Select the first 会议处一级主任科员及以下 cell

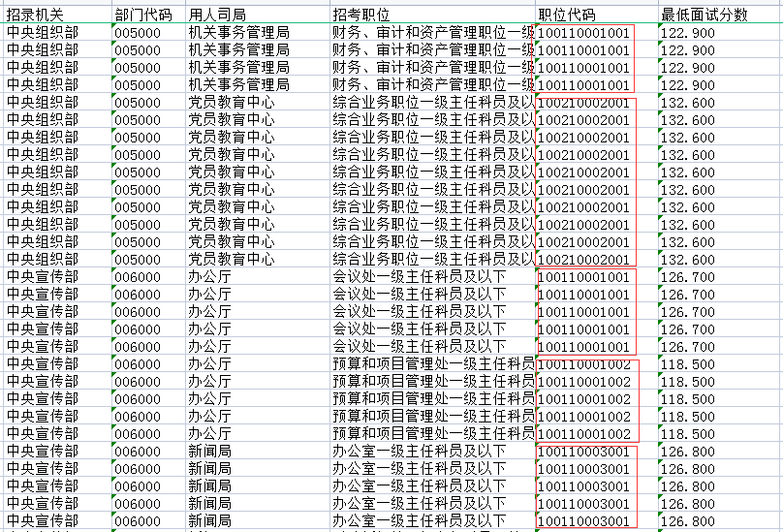[x=432, y=277]
